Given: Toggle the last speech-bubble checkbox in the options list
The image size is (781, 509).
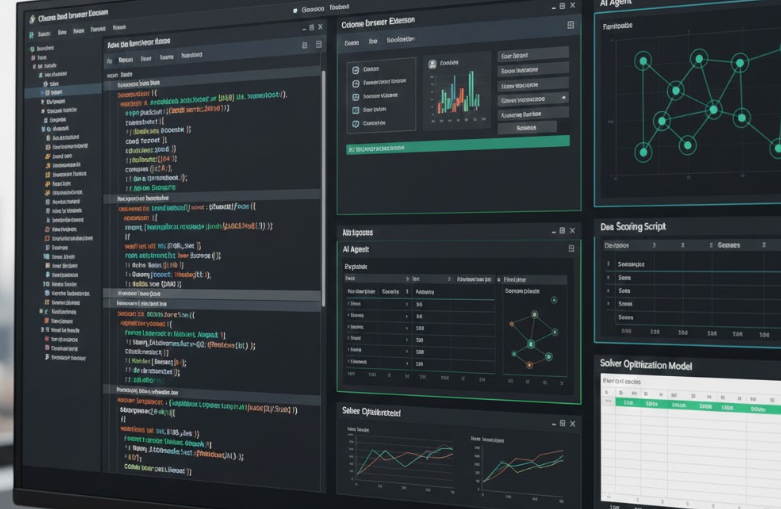Looking at the screenshot, I should tap(353, 124).
